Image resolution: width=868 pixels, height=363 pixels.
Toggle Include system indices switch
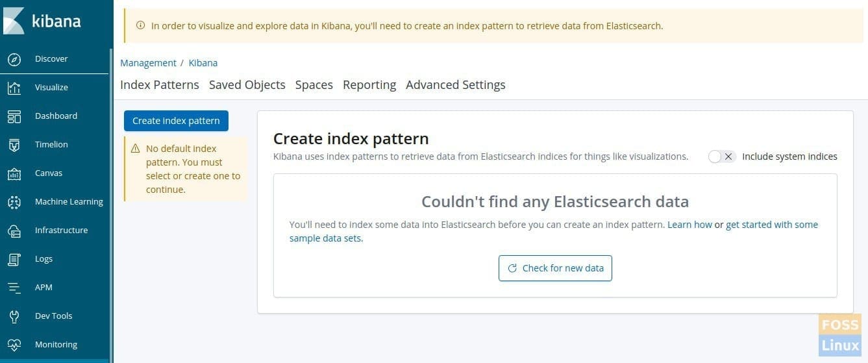click(x=722, y=156)
